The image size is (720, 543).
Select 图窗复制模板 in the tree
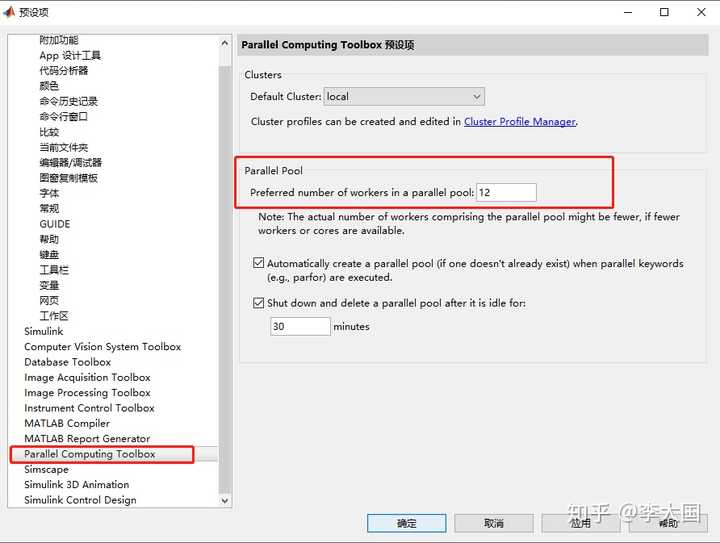[x=68, y=178]
